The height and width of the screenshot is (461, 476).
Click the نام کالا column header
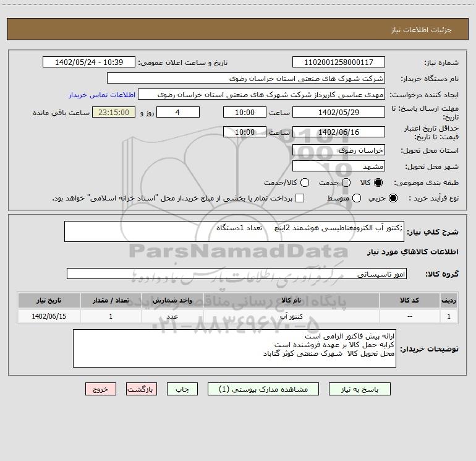[x=291, y=300]
